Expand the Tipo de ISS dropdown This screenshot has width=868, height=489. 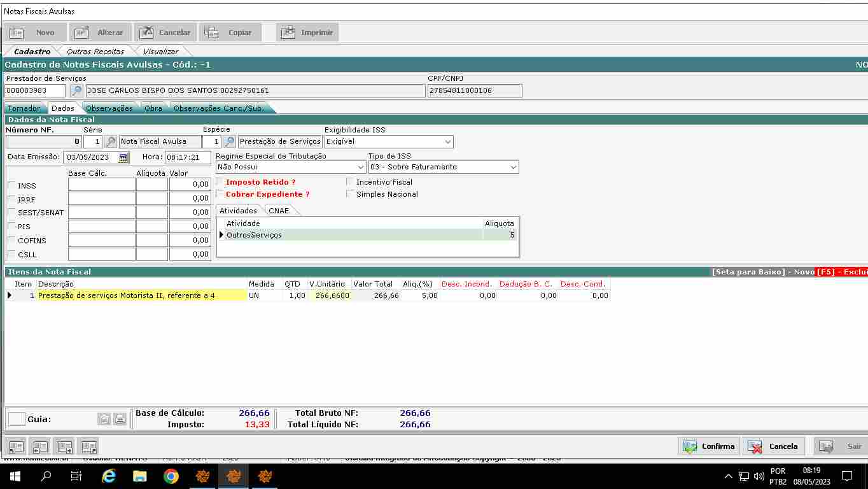pyautogui.click(x=514, y=167)
